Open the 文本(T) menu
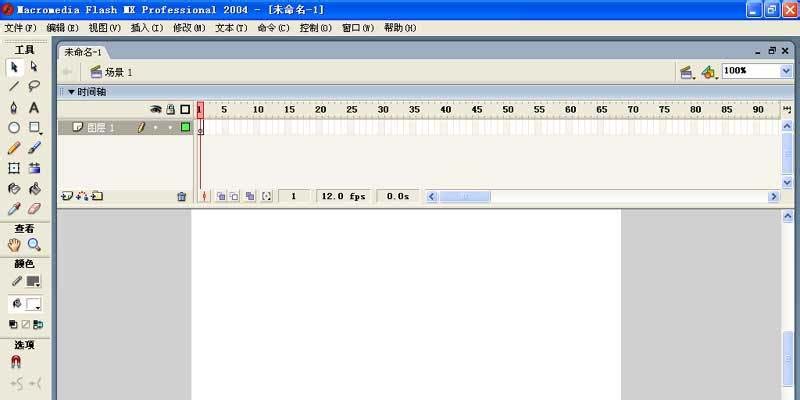This screenshot has height=400, width=800. [x=231, y=28]
